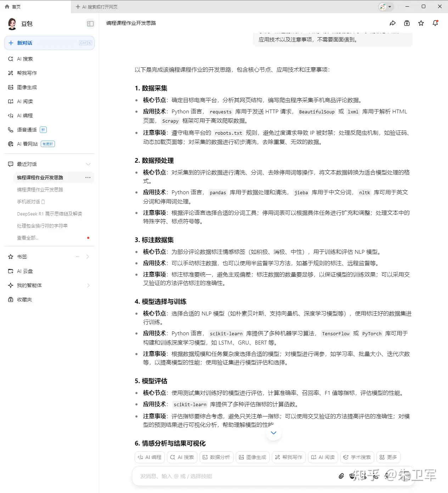Open the notification bell icon
The image size is (448, 493).
tap(435, 23)
